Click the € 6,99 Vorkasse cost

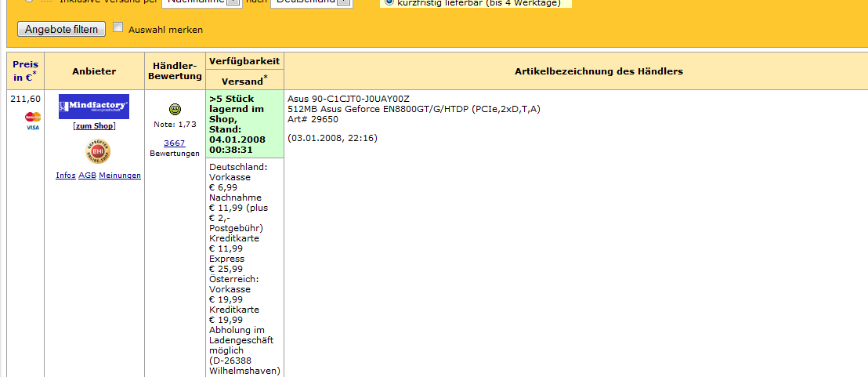point(223,187)
